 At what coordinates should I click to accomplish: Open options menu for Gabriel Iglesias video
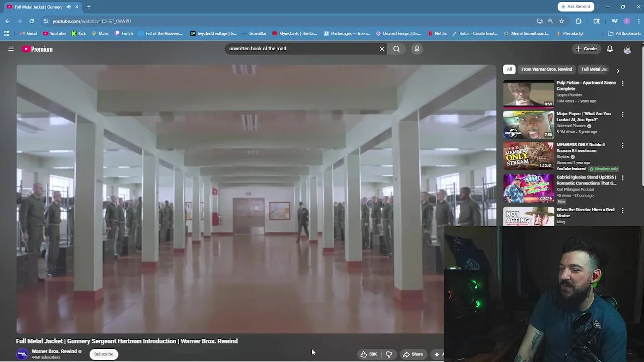tap(622, 178)
